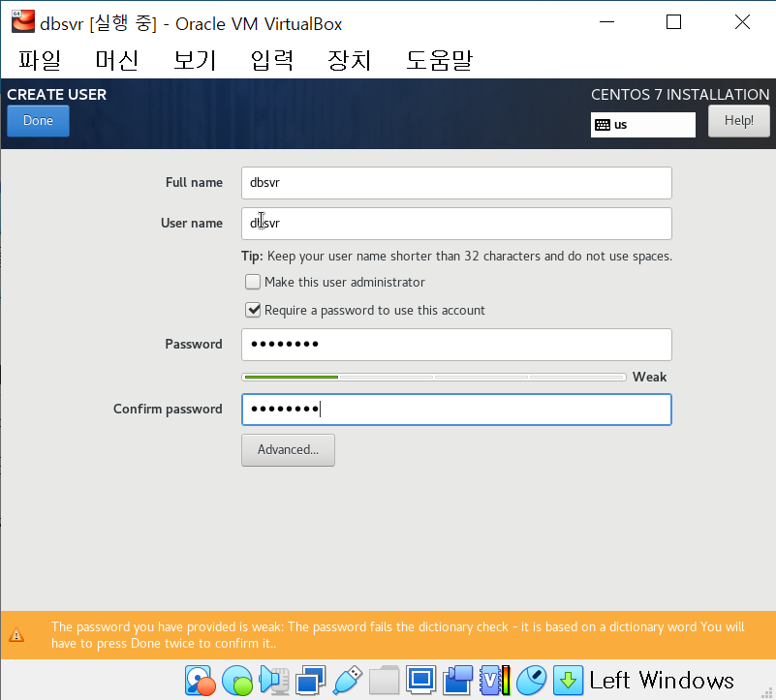Enable Make this user administrator checkbox

pyautogui.click(x=253, y=282)
